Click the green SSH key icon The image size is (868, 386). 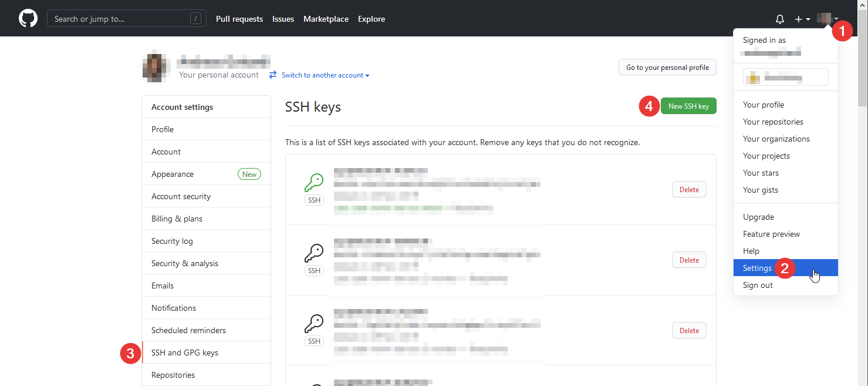point(314,183)
